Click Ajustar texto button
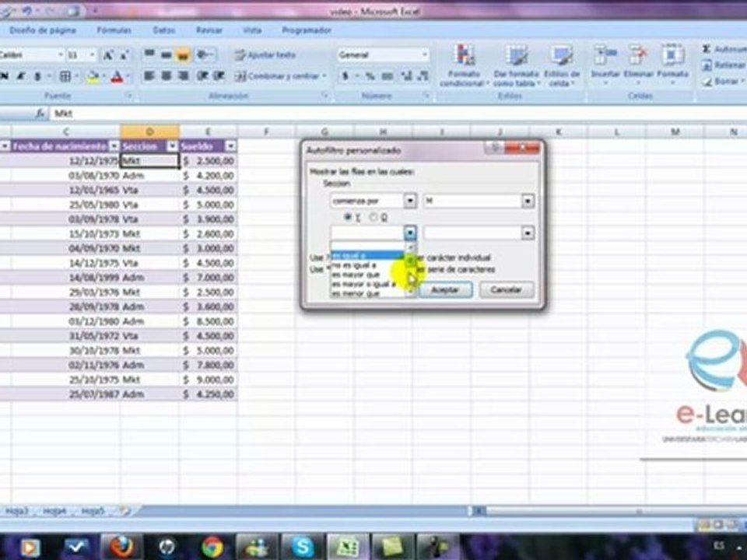Screen dimensions: 747x560 pos(265,55)
